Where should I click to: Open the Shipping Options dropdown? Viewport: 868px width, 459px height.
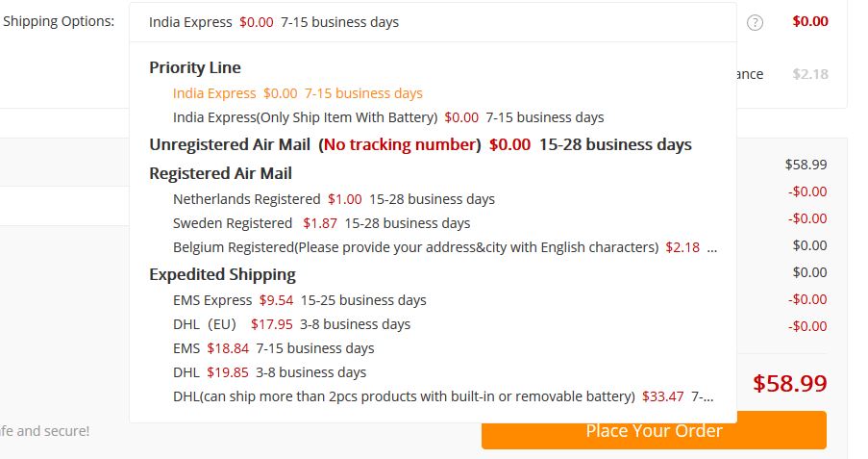tap(433, 22)
